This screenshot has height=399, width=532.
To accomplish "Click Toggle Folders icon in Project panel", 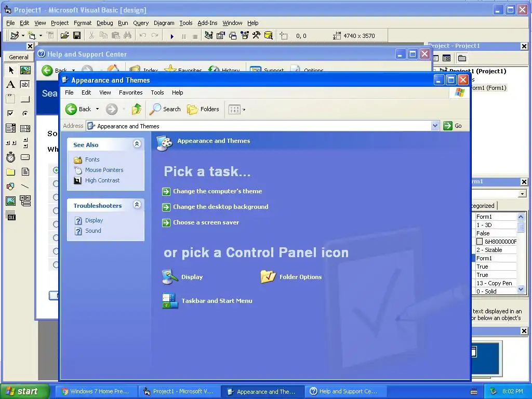I will pos(462,58).
